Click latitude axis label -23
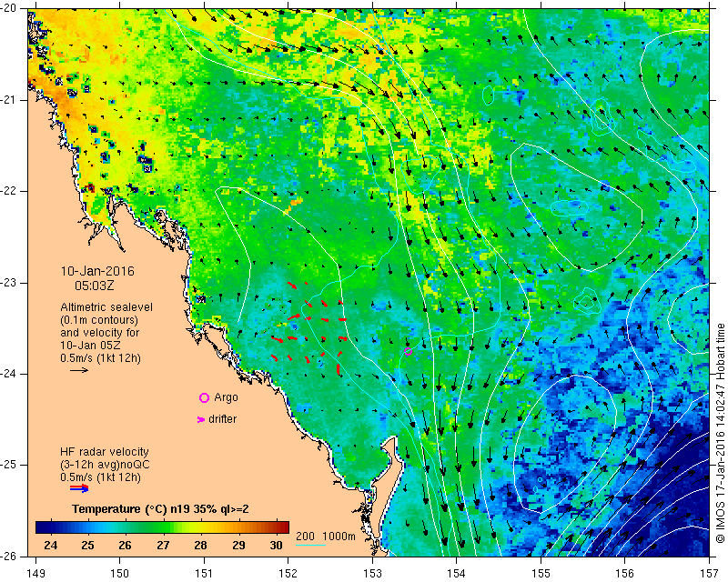Screen dimensions: 728x582 pyautogui.click(x=9, y=283)
